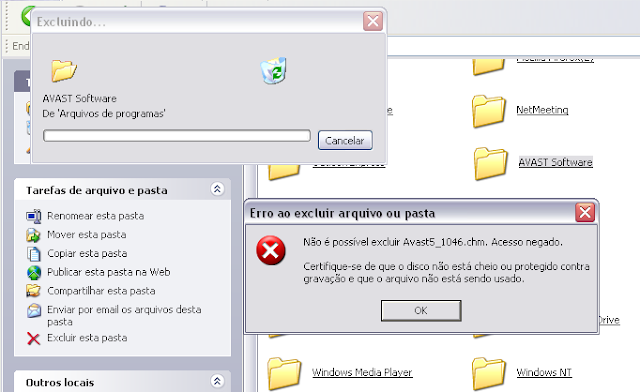Select the NetMeeting folder icon

point(489,111)
